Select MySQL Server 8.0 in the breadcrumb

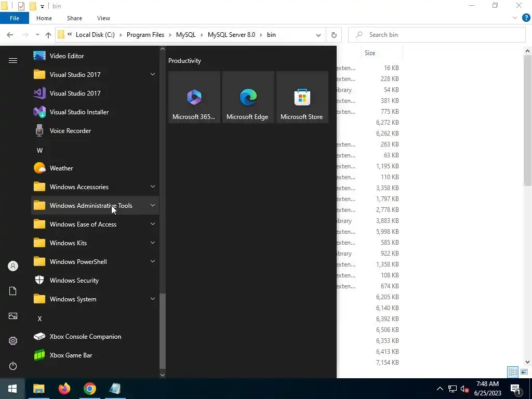231,35
